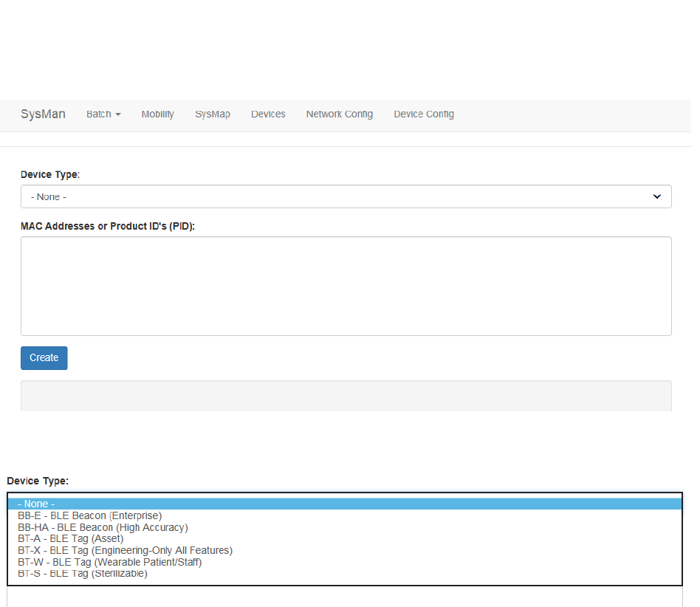
Task: Click the Device Type chevron arrow
Action: tap(656, 197)
